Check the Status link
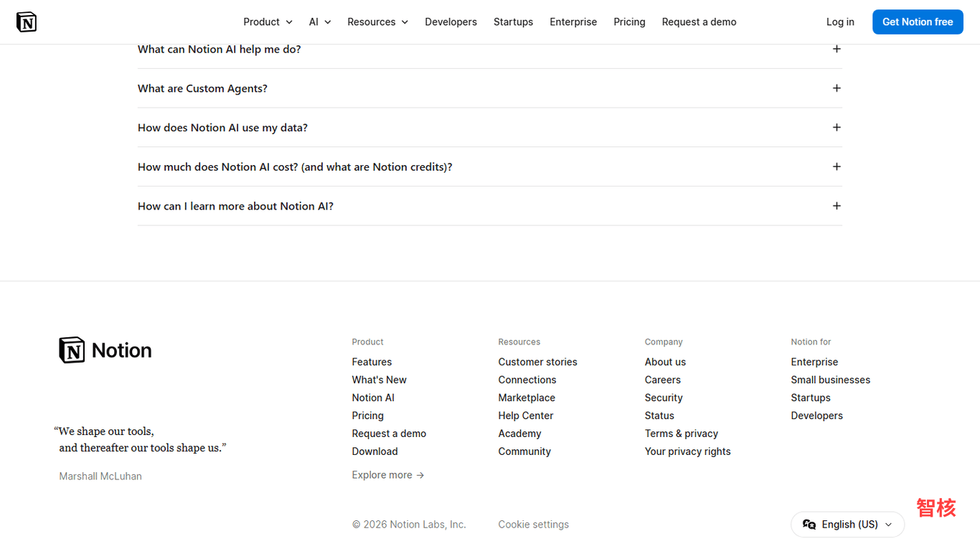This screenshot has width=980, height=554. point(659,416)
